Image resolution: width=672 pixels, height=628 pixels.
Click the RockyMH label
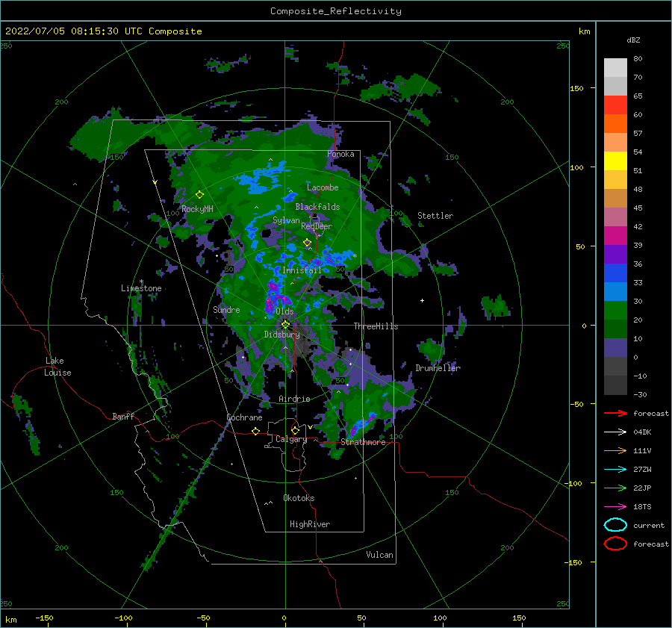197,209
